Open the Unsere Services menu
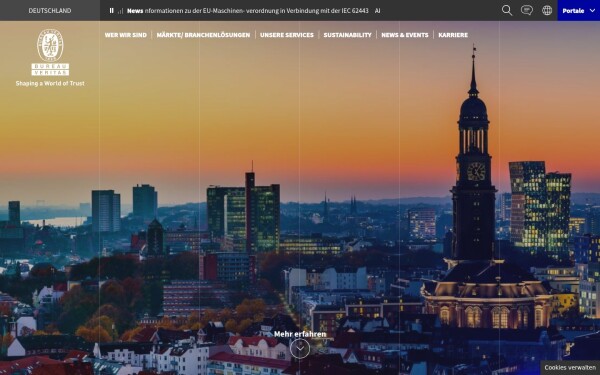The width and height of the screenshot is (600, 375). (287, 35)
